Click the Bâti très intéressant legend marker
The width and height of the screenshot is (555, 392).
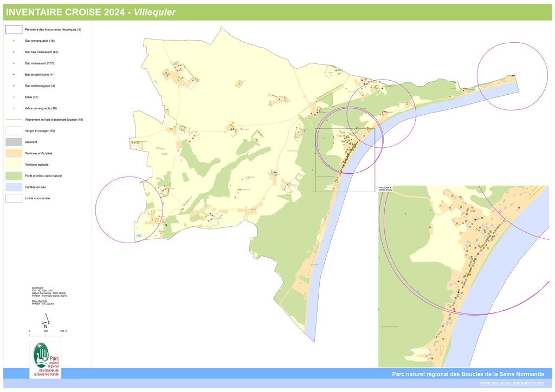pos(12,51)
